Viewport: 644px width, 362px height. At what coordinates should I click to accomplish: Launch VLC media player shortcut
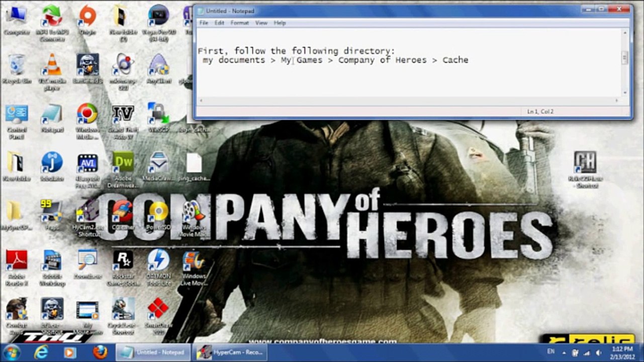51,71
